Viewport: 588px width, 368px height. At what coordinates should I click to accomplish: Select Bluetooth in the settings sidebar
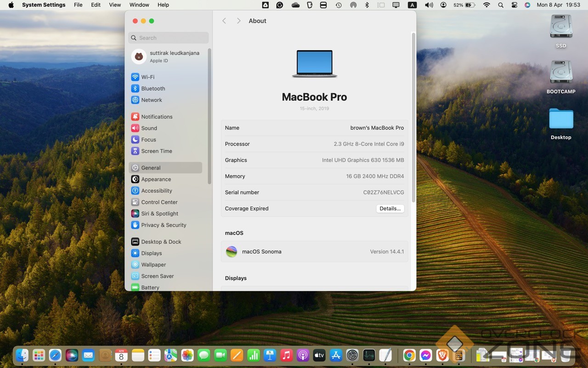pyautogui.click(x=153, y=89)
